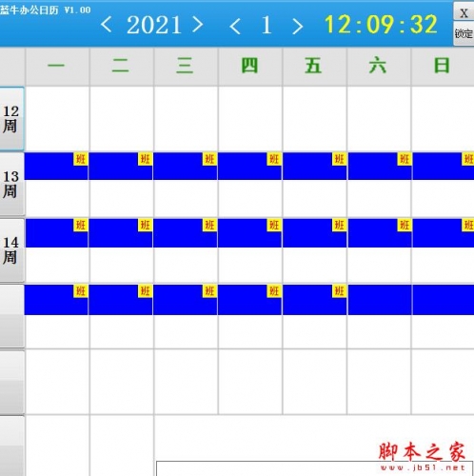Select the 三 Wednesday column header
The width and height of the screenshot is (474, 476).
click(x=186, y=67)
